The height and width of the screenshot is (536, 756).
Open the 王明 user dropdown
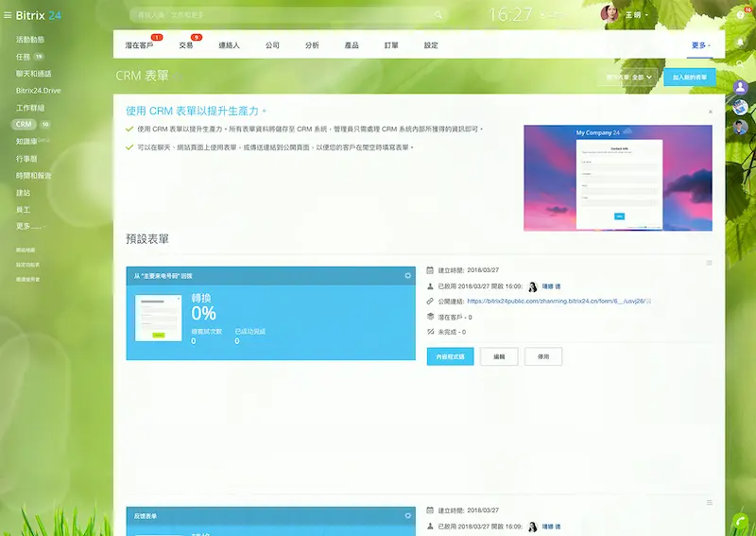tap(636, 15)
